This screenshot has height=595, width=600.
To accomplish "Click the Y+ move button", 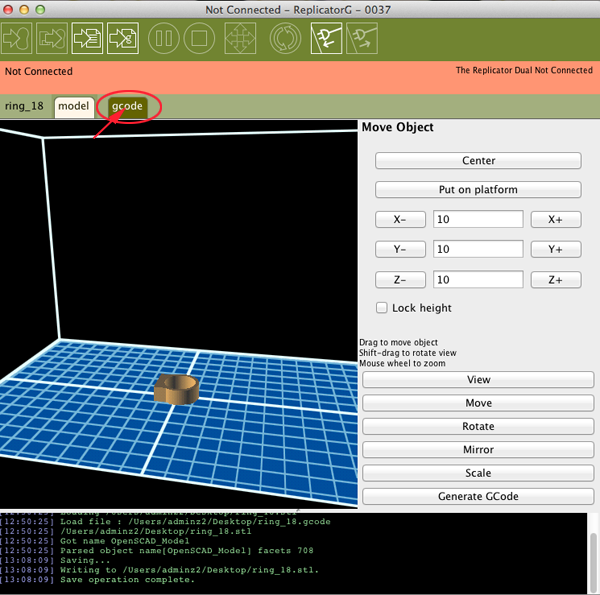I will pyautogui.click(x=556, y=249).
